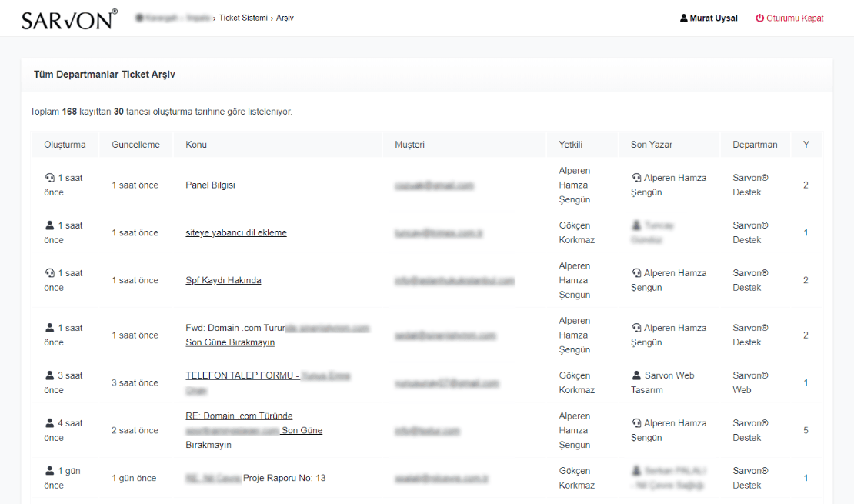Click the Sarvon Web Tasarım author icon
The width and height of the screenshot is (854, 504).
tap(636, 375)
